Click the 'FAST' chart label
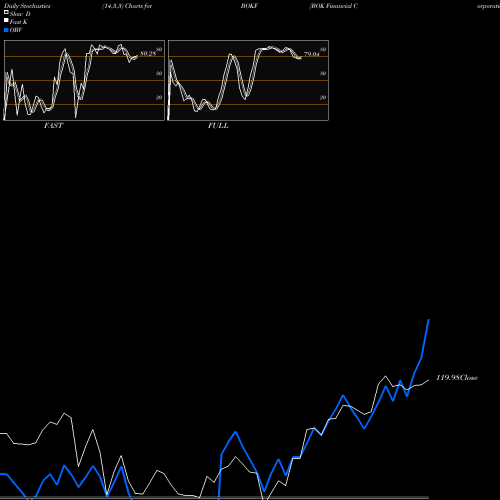This screenshot has height=500, width=500. pos(53,126)
